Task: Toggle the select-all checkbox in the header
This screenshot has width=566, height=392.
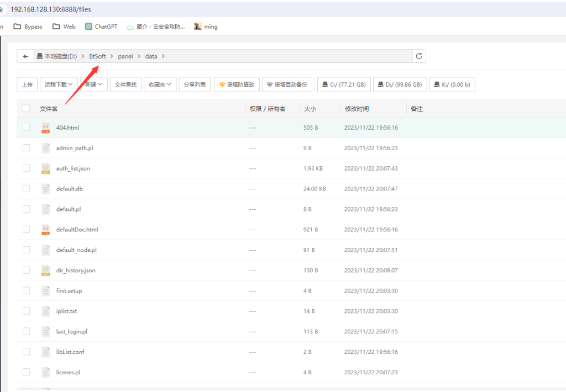Action: point(27,109)
